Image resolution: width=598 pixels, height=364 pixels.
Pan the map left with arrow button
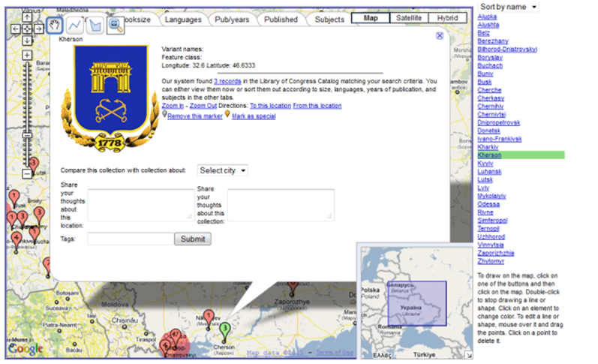tap(15, 29)
